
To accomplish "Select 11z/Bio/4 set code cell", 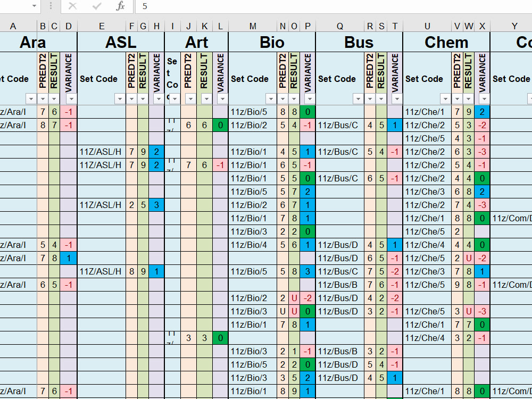I will click(x=253, y=245).
